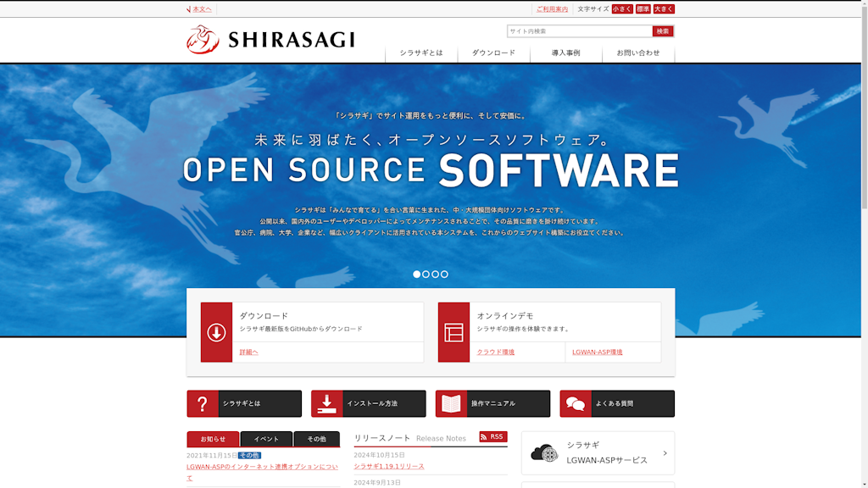Click the LGWAN-ASP cloud service icon
The width and height of the screenshot is (868, 488).
(x=544, y=453)
